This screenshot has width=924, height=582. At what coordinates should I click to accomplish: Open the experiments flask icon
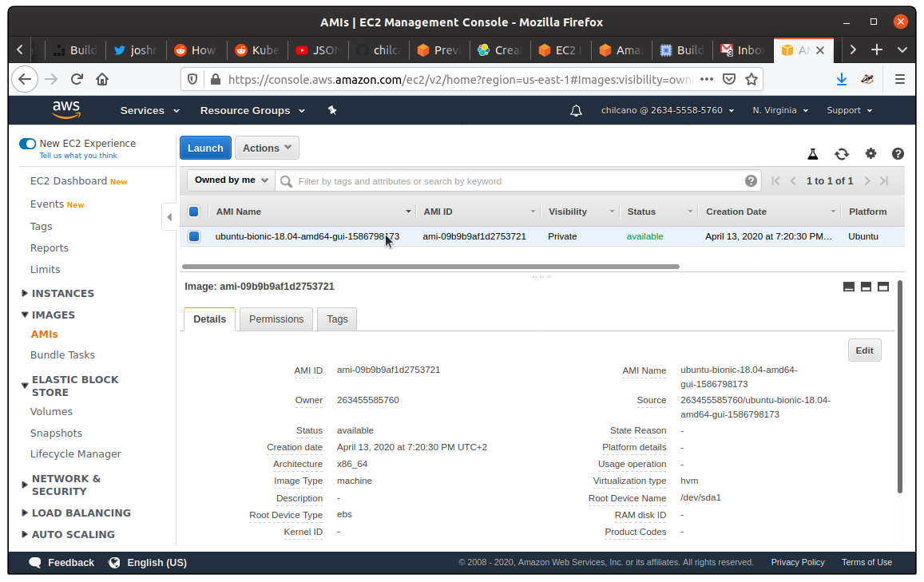(x=813, y=154)
